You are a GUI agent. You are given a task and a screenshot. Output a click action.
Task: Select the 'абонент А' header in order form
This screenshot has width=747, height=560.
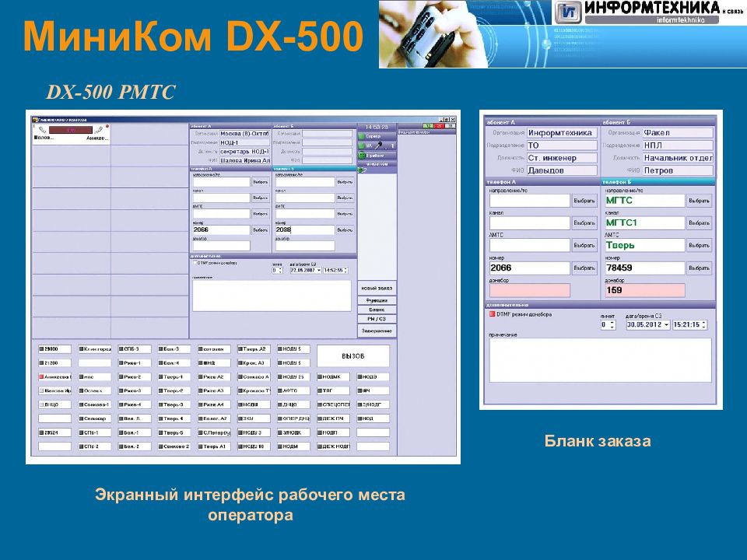tap(542, 122)
